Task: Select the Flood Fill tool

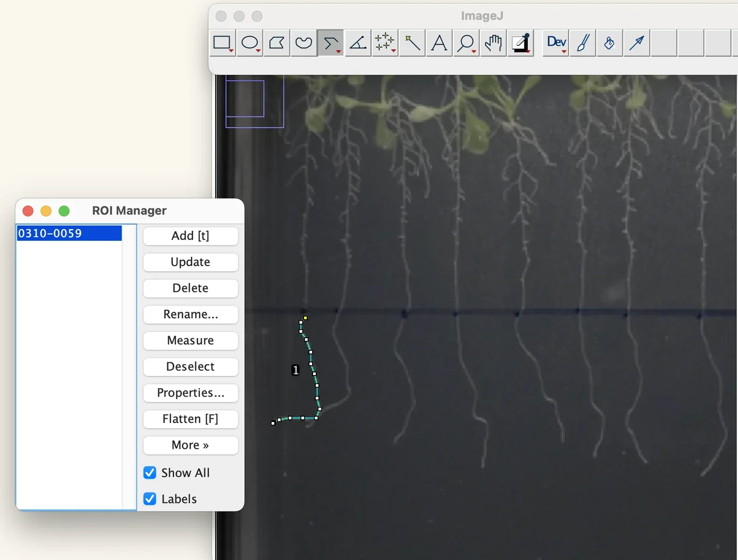Action: 610,43
